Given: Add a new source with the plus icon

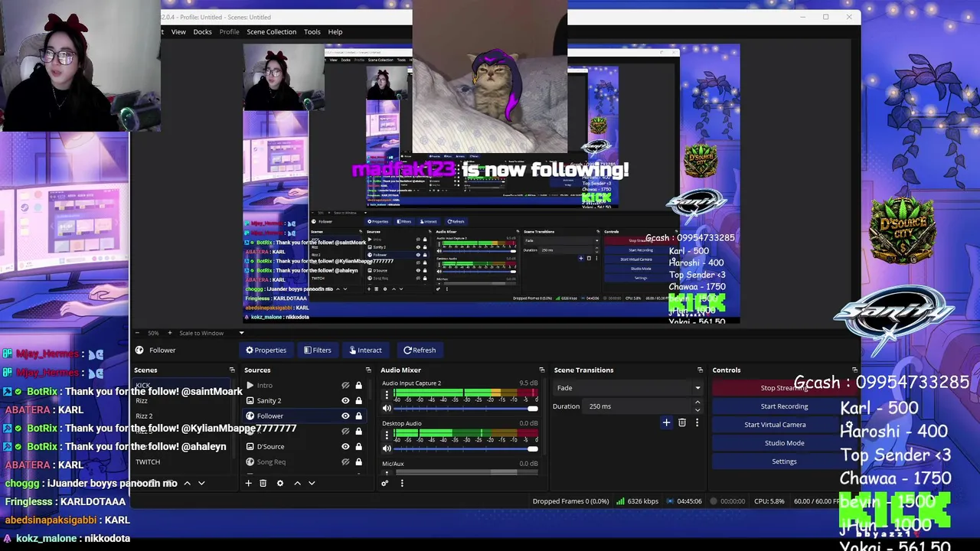Looking at the screenshot, I should click(248, 483).
